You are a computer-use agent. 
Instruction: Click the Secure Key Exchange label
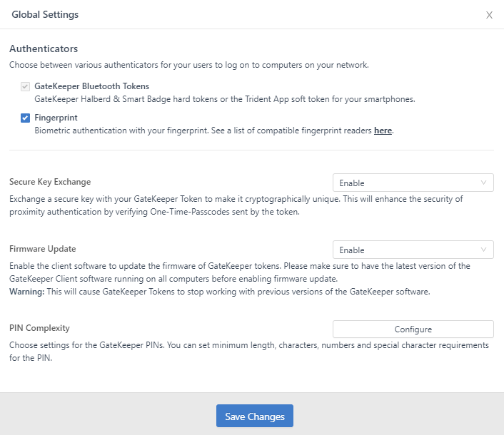(50, 182)
